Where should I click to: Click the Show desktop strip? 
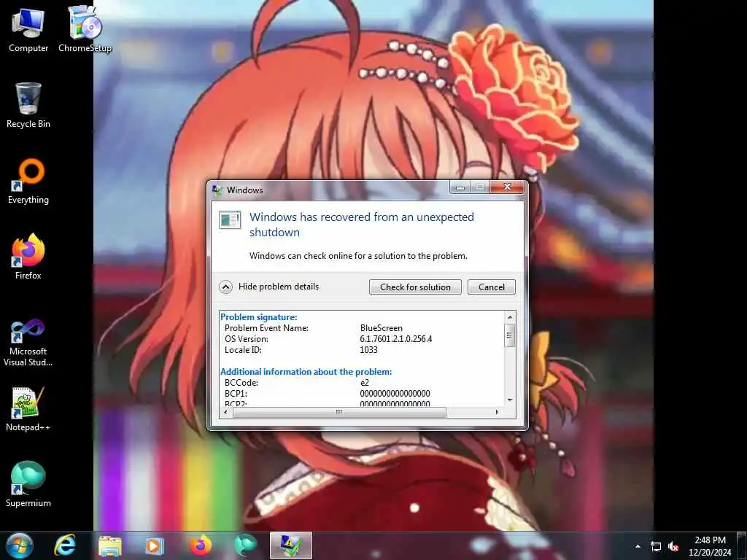[x=742, y=545]
